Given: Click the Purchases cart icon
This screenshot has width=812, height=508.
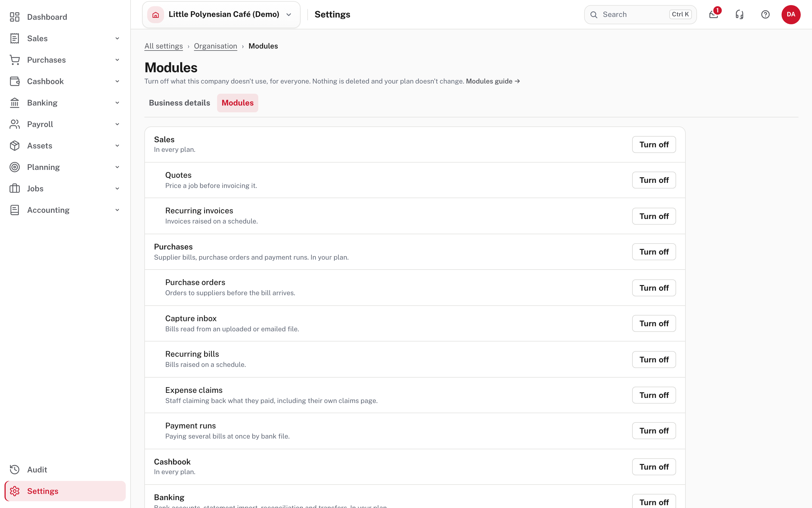Looking at the screenshot, I should tap(14, 60).
